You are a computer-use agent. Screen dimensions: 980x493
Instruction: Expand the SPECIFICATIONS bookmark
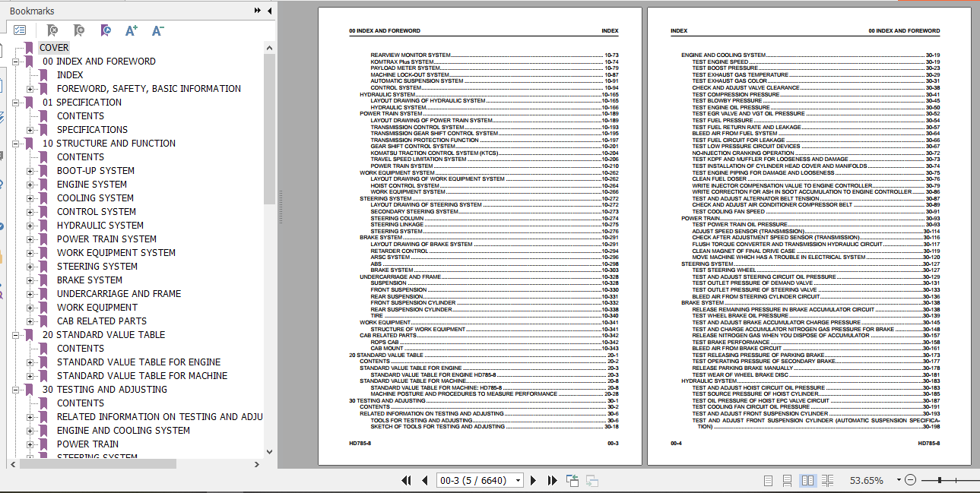[30, 130]
